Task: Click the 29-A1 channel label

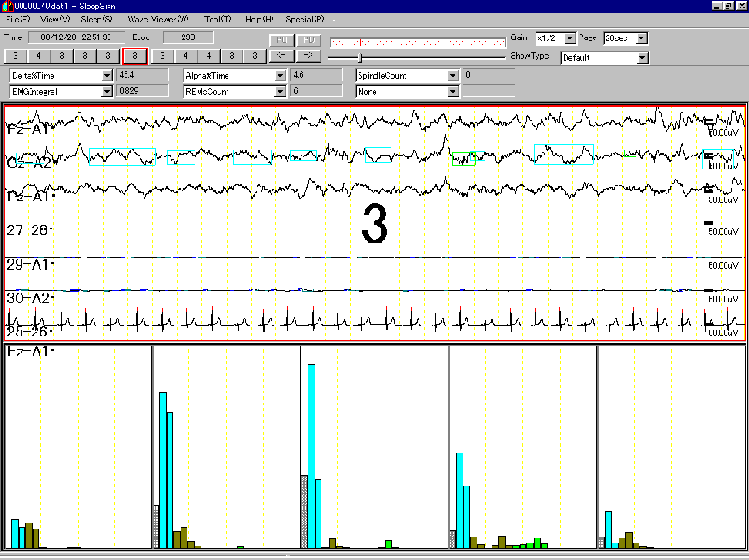Action: (28, 264)
